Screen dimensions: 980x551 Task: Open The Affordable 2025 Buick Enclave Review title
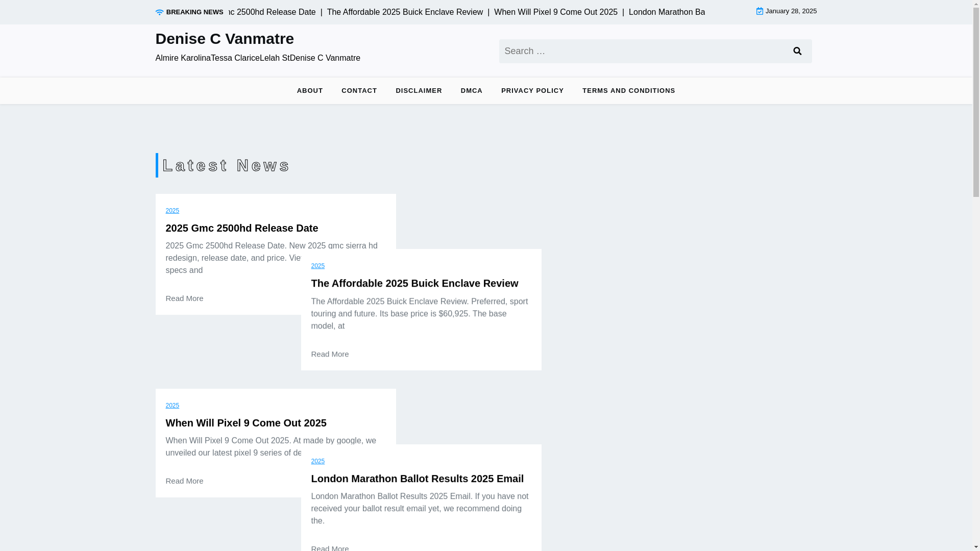[414, 283]
